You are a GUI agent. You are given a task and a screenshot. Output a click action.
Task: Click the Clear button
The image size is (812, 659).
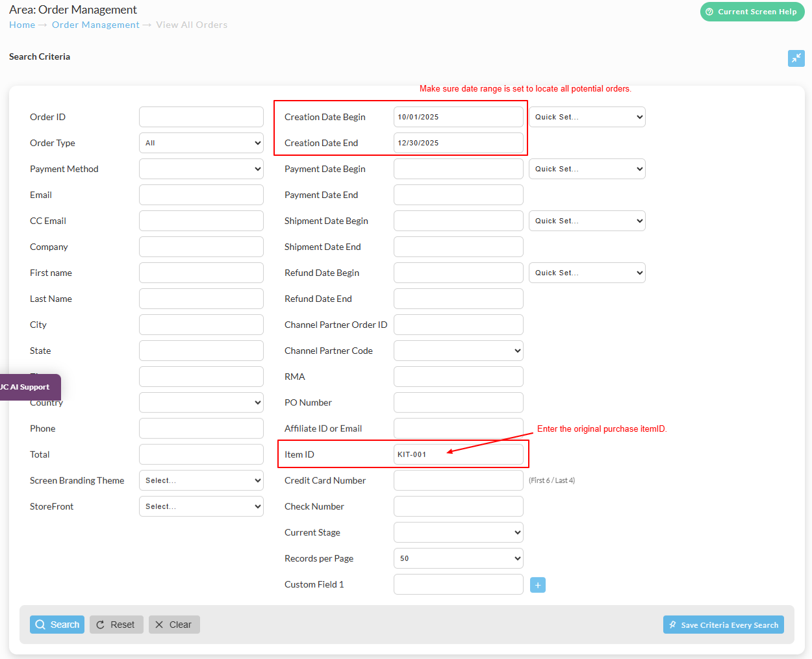pos(174,625)
